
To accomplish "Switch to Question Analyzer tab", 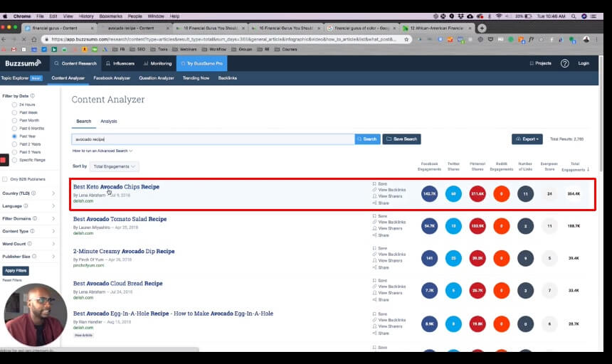I will pos(157,78).
